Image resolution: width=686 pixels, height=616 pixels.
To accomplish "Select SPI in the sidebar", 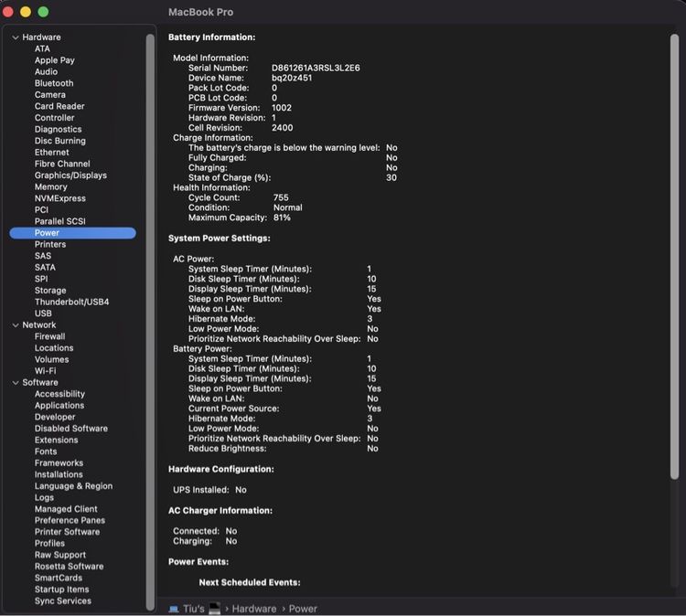I will [41, 279].
